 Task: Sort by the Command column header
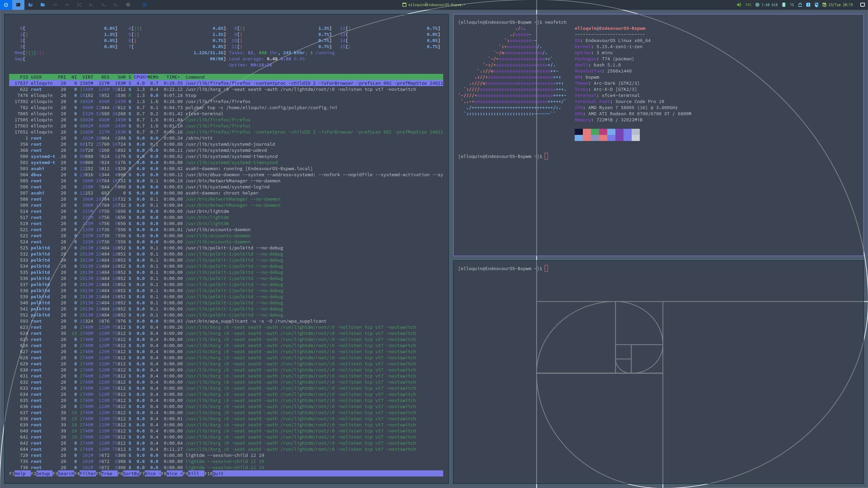[x=195, y=77]
